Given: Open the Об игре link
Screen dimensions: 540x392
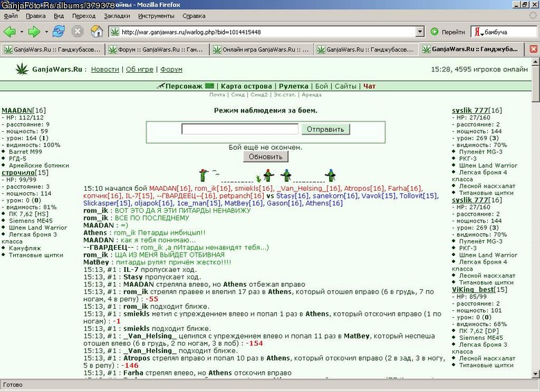Looking at the screenshot, I should pyautogui.click(x=140, y=69).
